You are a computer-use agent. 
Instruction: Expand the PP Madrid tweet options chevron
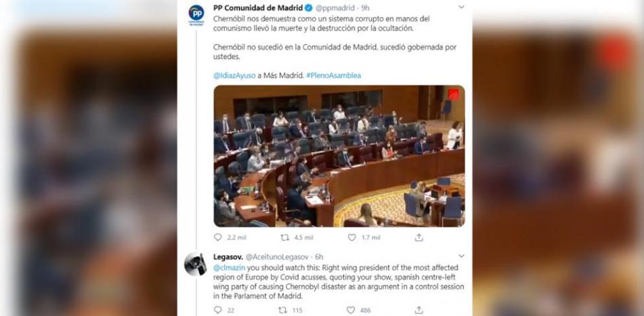click(x=461, y=7)
